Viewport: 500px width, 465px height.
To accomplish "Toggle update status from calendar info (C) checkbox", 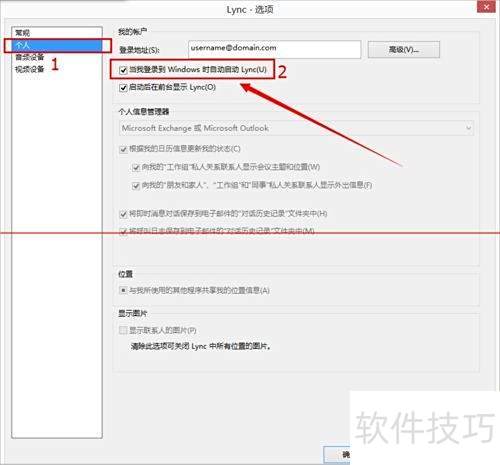I will (123, 149).
